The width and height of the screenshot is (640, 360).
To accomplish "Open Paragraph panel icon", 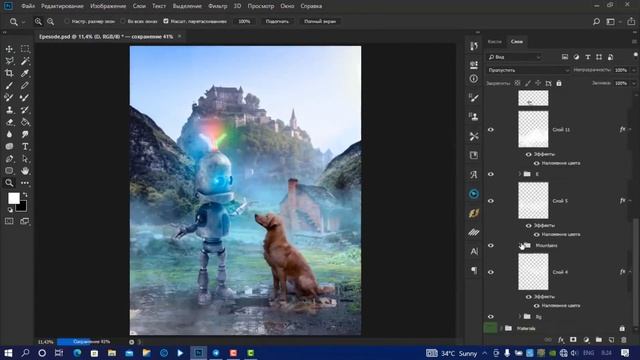I will (473, 270).
